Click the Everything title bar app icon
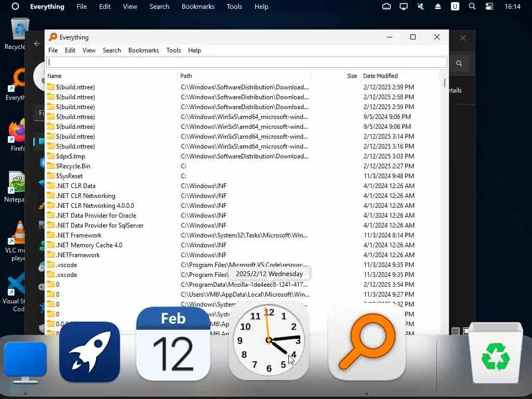532x399 pixels. (53, 37)
